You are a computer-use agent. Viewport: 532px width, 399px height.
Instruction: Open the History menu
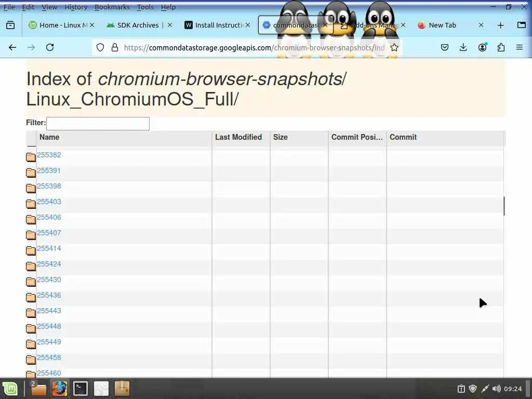pos(76,7)
